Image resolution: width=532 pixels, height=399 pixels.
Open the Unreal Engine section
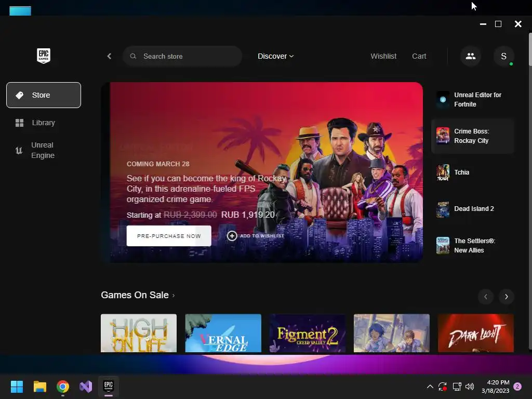(44, 150)
